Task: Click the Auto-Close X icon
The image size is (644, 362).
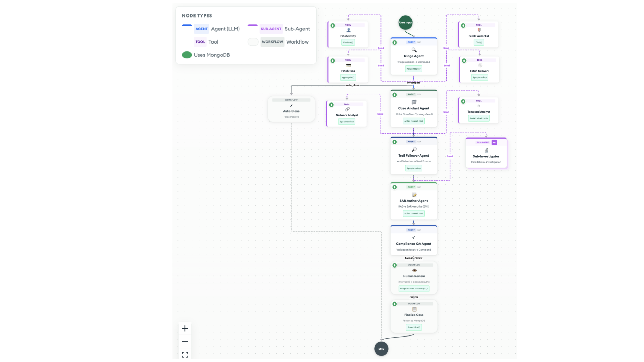Action: click(x=291, y=106)
